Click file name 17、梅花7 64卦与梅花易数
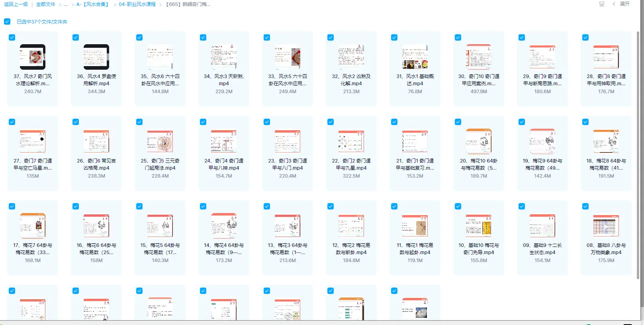The height and width of the screenshot is (325, 644). pos(33,249)
